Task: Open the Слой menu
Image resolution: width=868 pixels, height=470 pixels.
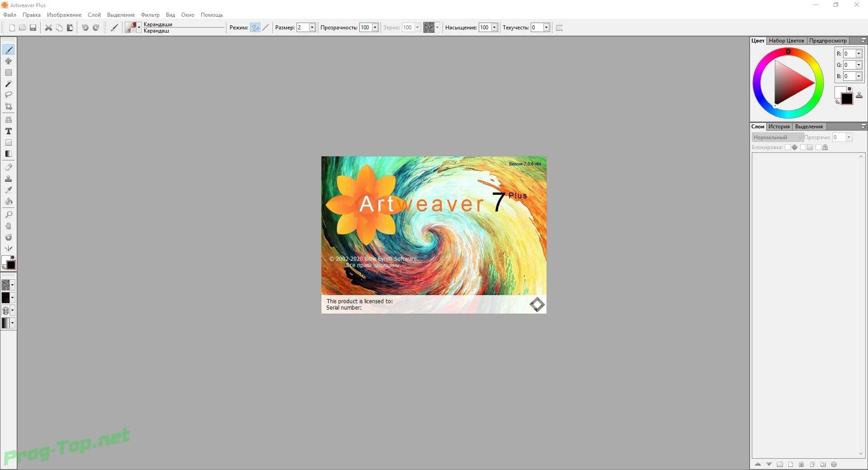Action: click(x=94, y=15)
